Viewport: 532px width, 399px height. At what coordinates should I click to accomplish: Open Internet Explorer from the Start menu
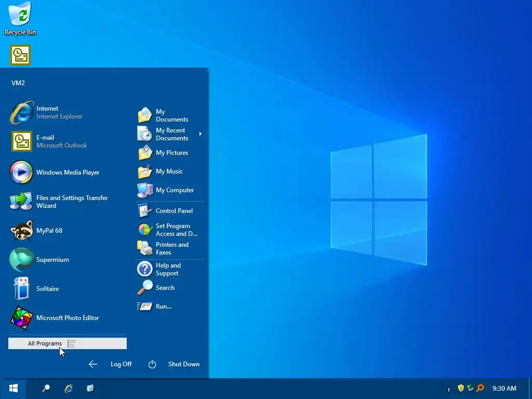point(68,112)
